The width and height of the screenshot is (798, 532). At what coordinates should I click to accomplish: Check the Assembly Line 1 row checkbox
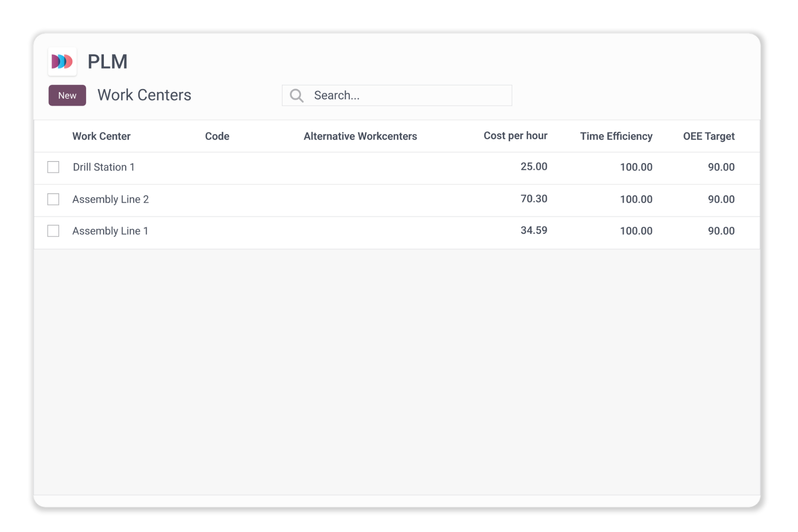click(x=53, y=231)
